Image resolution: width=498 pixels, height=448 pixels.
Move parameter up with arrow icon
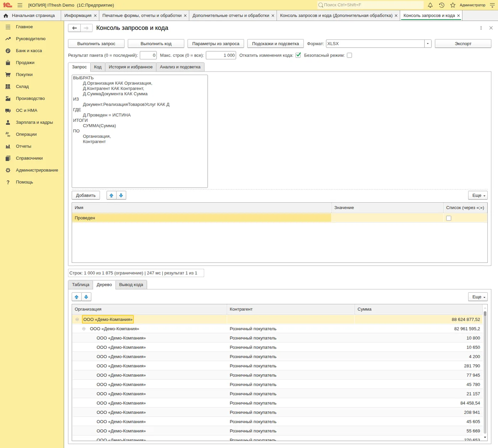pos(111,196)
